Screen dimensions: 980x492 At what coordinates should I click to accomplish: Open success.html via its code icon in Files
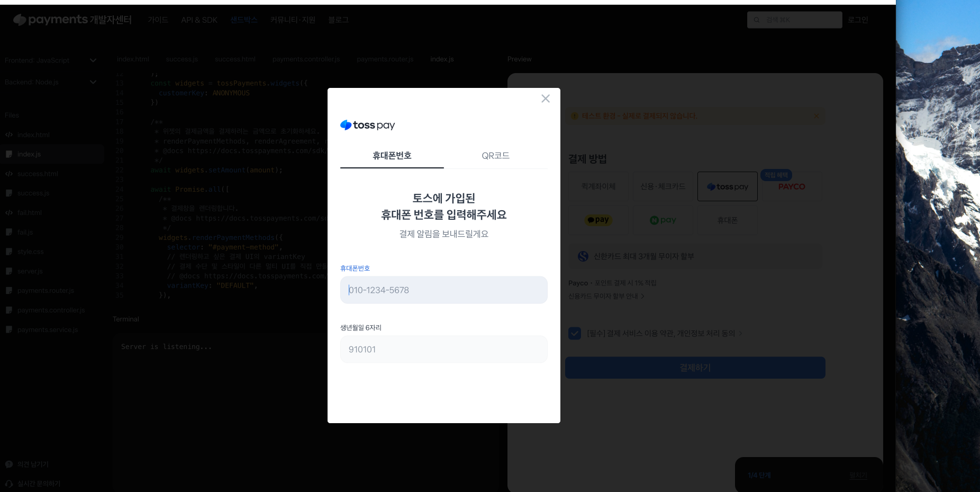coord(9,174)
